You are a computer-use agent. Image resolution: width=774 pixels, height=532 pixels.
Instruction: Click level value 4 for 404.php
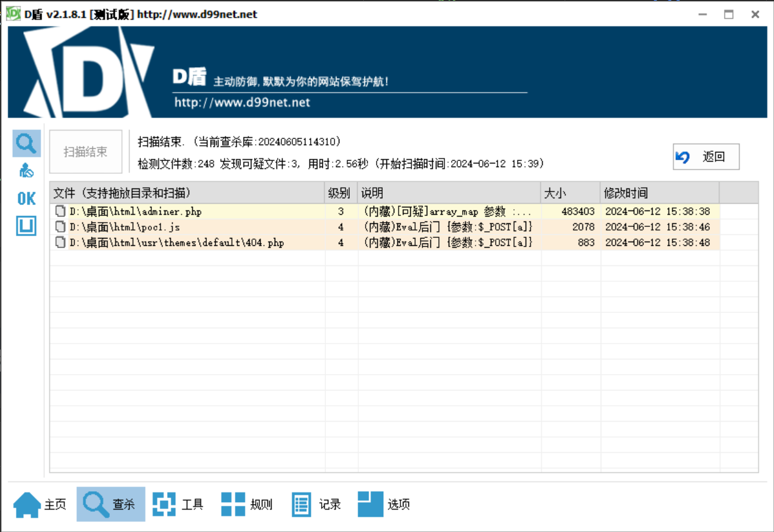(x=341, y=242)
